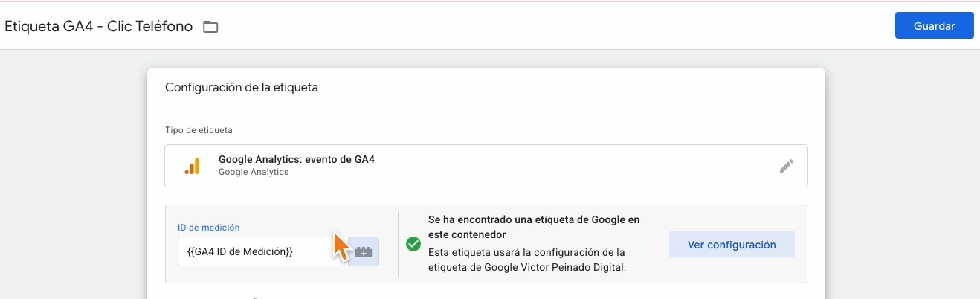Viewport: 980px width, 299px height.
Task: Click the green checkmark status icon
Action: point(413,244)
